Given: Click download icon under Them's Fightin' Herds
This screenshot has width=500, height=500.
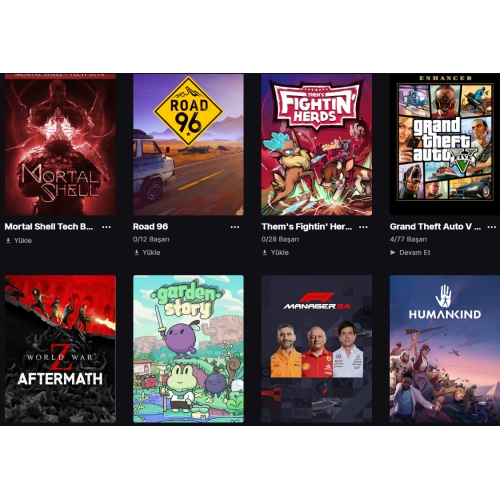Looking at the screenshot, I should (265, 253).
